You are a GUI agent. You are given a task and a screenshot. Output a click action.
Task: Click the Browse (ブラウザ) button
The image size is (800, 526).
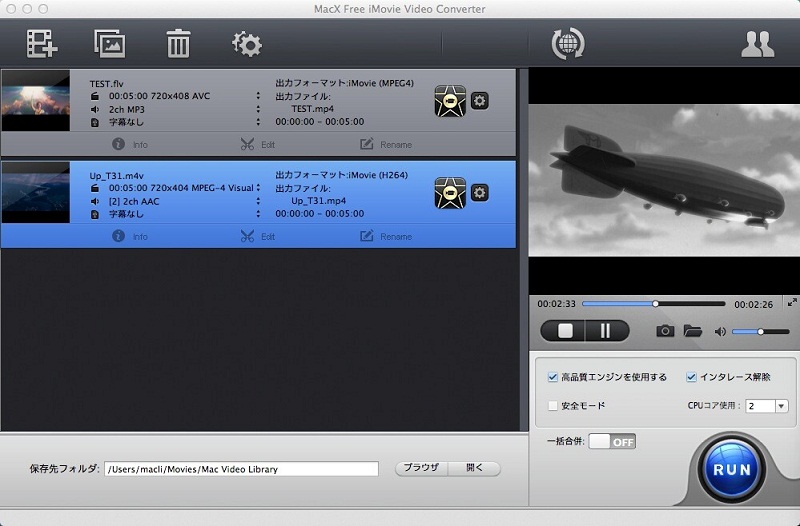[x=421, y=468]
